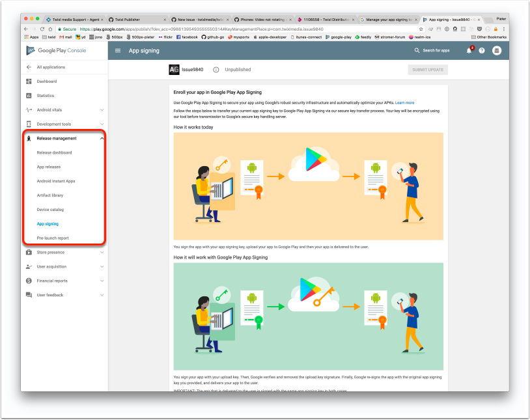Viewport: 530px width, 420px height.
Task: Open Android Instant Apps page
Action: [56, 181]
